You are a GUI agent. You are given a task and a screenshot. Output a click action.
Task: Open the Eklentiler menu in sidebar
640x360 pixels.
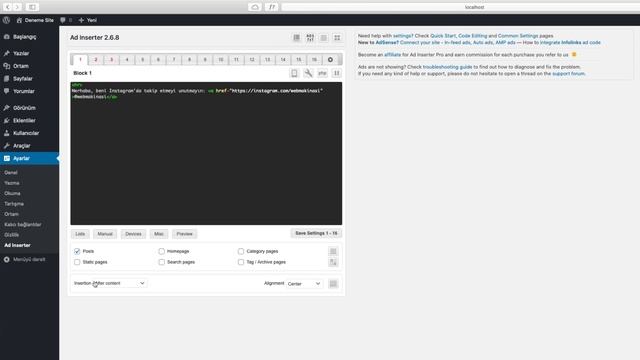pyautogui.click(x=29, y=120)
